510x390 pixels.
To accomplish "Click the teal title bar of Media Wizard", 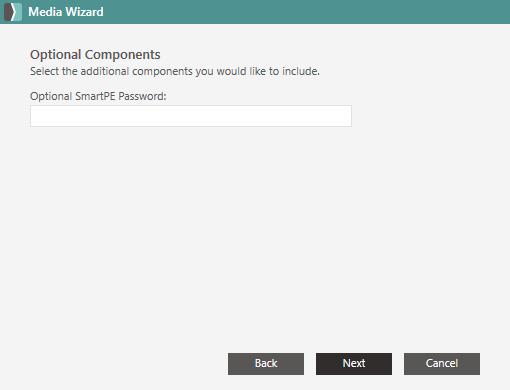I will pos(255,12).
